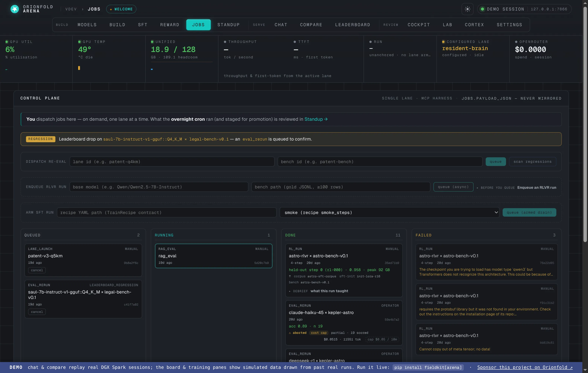Viewport: 588px width, 373px height.
Task: Click the GPU Temp 49° metric
Action: pyautogui.click(x=84, y=50)
